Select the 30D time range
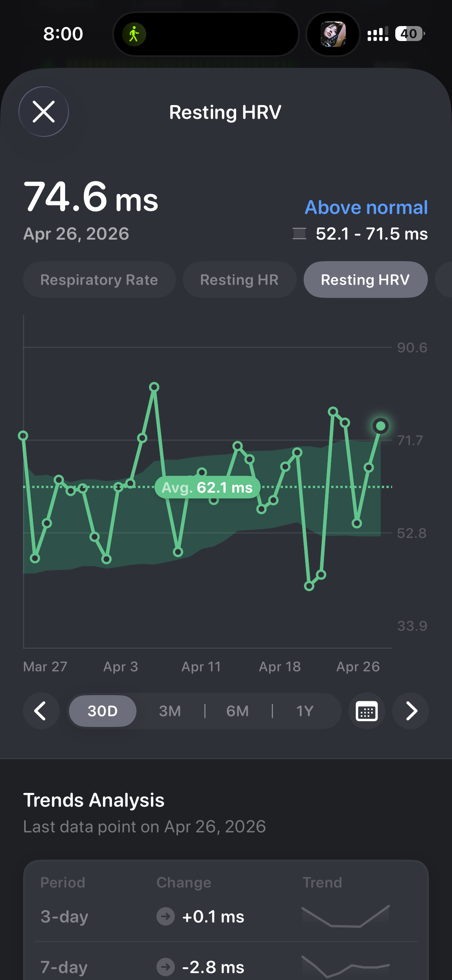This screenshot has width=452, height=980. pyautogui.click(x=103, y=711)
